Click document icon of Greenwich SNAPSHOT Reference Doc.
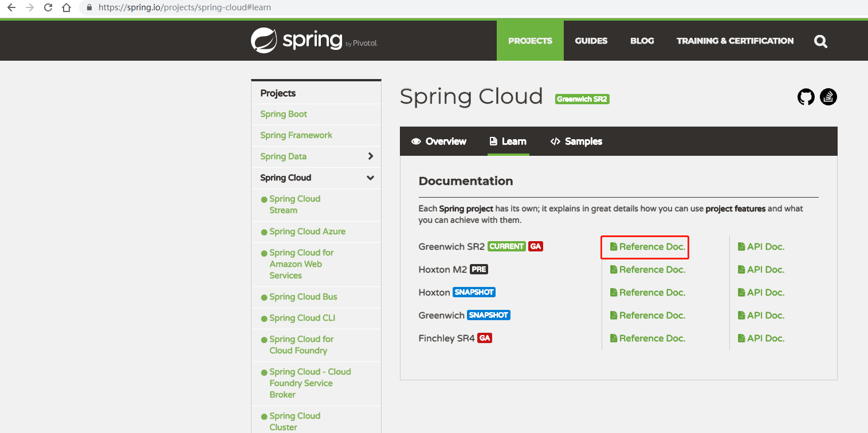 (614, 316)
